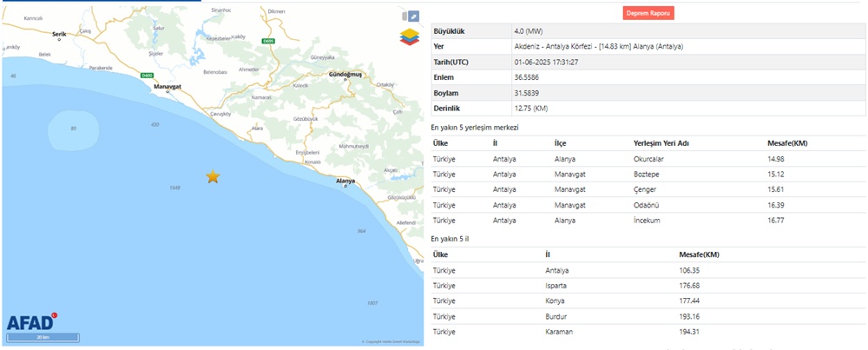
Task: Click the AFAD logo on map
Action: (x=32, y=322)
